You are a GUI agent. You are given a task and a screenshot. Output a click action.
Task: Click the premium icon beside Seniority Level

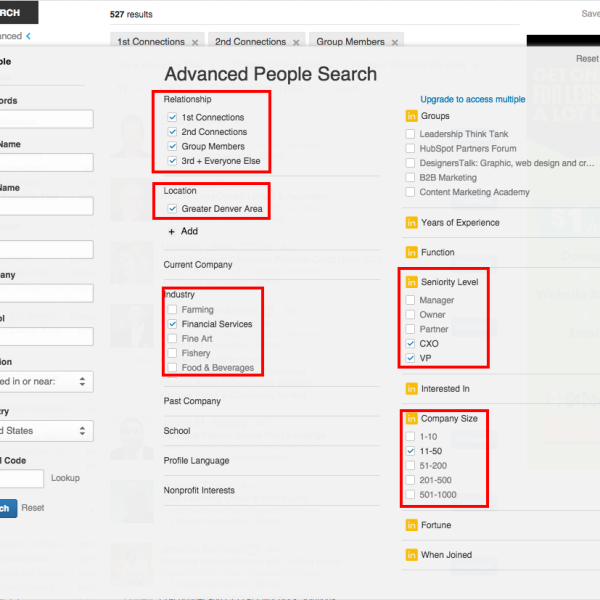coord(411,282)
